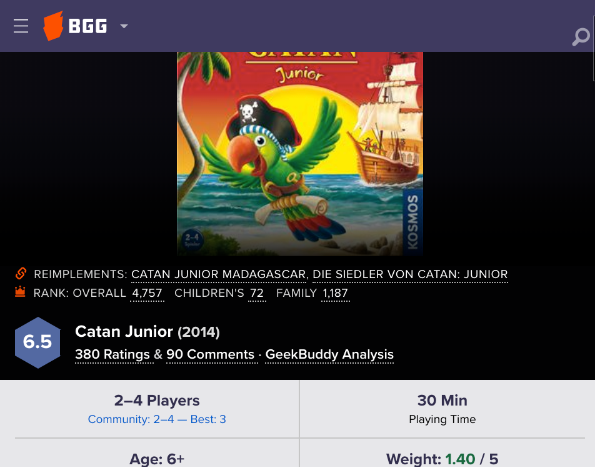Viewport: 595px width, 467px height.
Task: Click the Weight 1.40 value
Action: click(460, 459)
